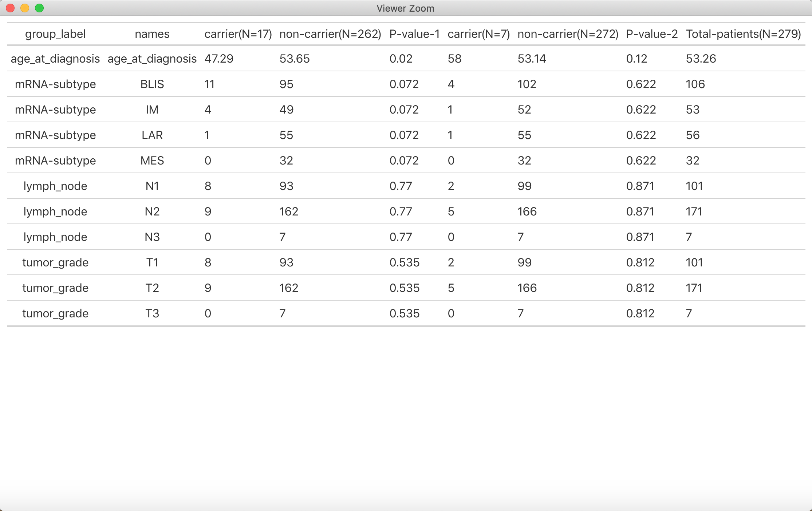
Task: Click the 0.02 P-value cell
Action: pos(401,59)
